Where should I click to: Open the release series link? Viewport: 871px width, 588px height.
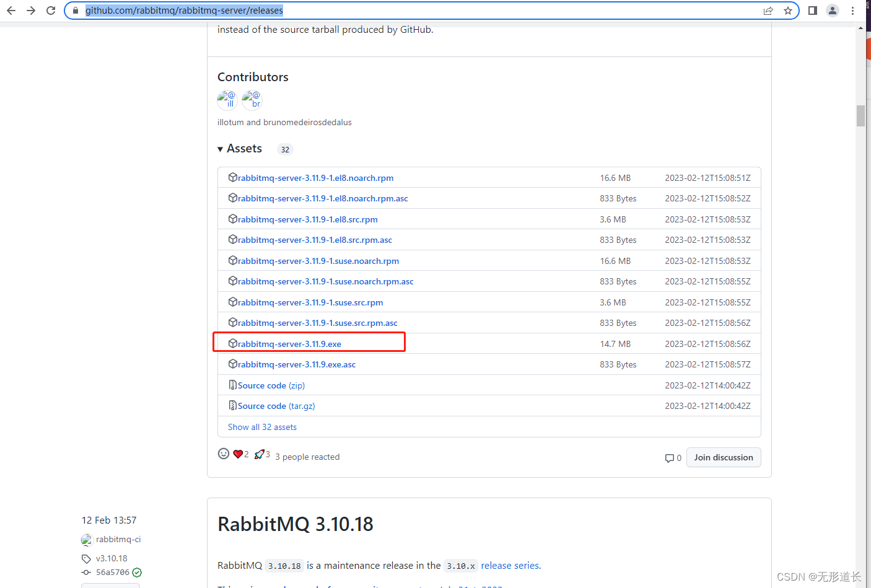[510, 566]
